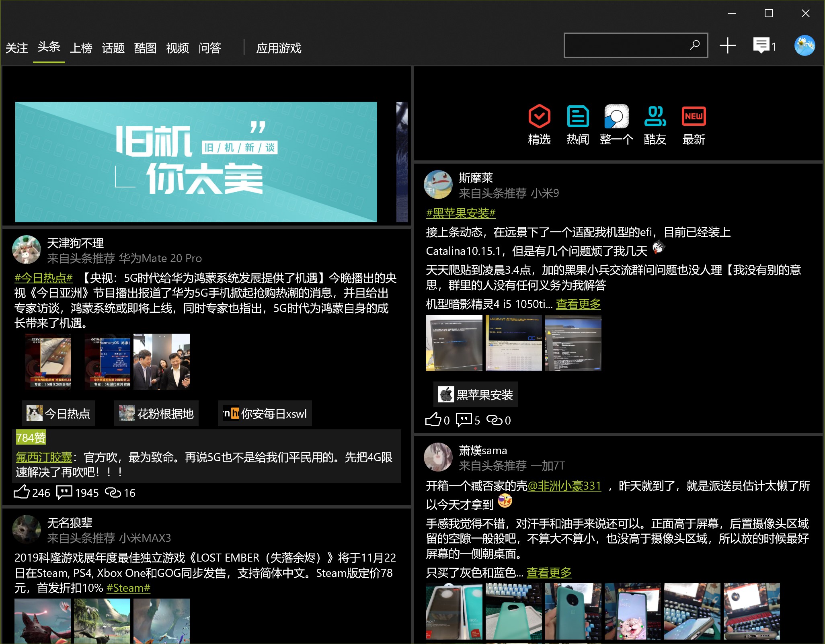This screenshot has width=825, height=644.
Task: Like the 天津狗不理 post
Action: coord(22,492)
